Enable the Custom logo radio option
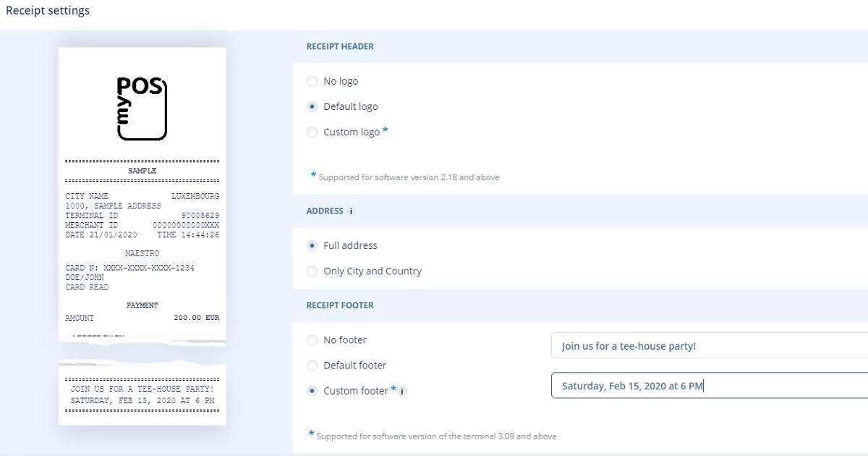This screenshot has width=868, height=456. [x=312, y=132]
